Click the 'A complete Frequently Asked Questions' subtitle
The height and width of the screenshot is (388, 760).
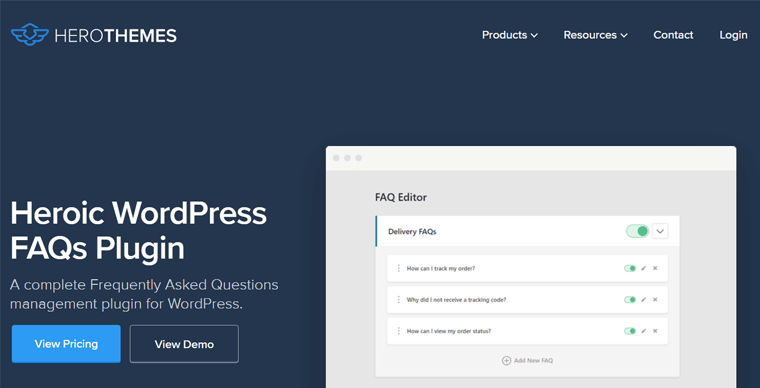[144, 295]
